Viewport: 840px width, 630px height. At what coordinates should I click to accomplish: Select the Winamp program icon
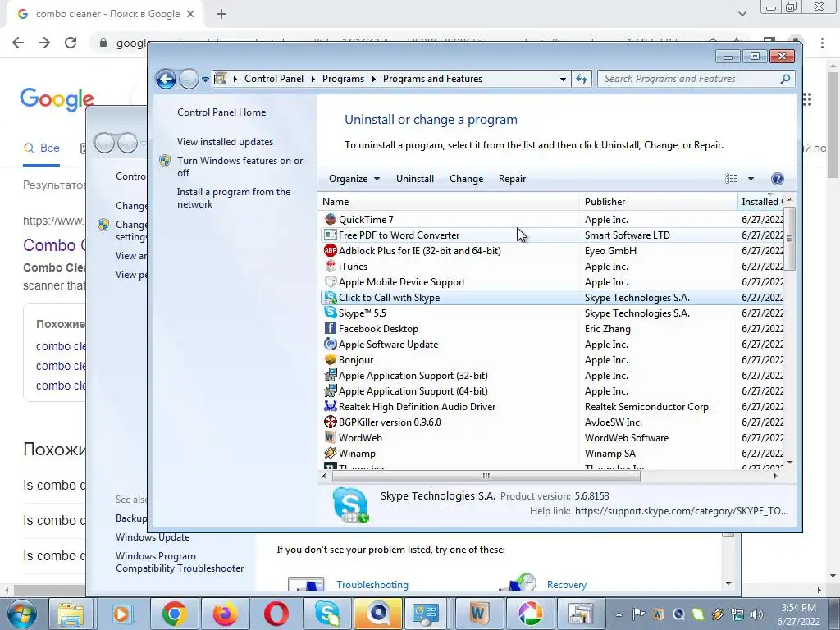331,453
